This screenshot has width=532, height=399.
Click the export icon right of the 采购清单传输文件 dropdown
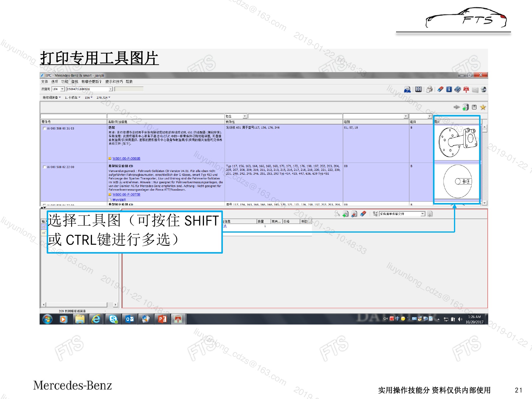click(430, 214)
